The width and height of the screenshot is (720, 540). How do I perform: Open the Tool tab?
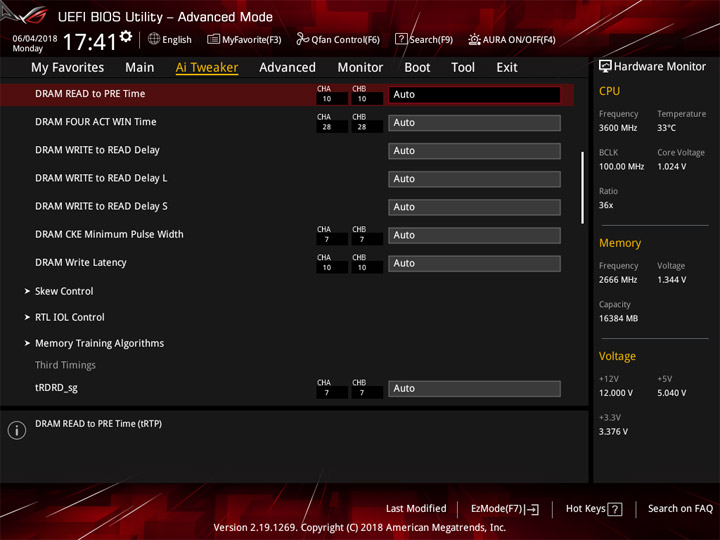[463, 68]
